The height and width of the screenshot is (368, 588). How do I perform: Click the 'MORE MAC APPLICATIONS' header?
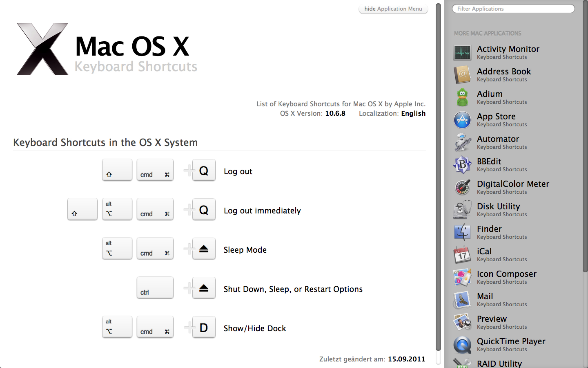tap(488, 33)
